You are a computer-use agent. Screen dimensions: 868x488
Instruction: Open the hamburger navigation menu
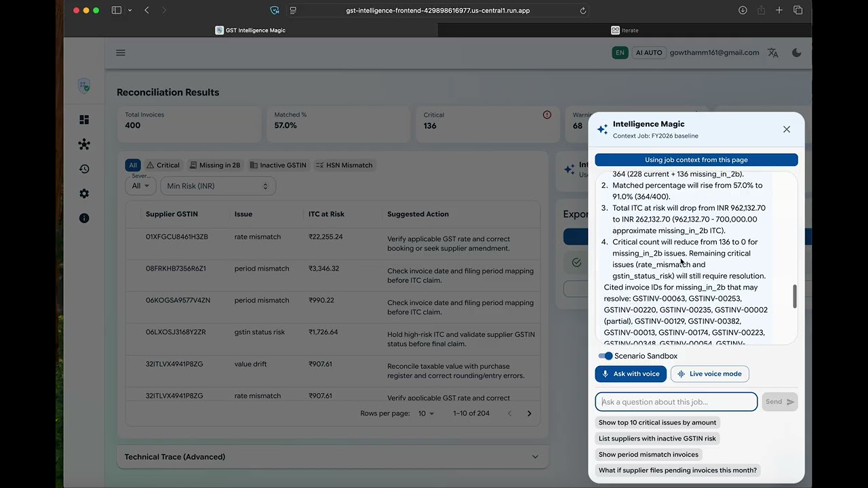coord(121,53)
